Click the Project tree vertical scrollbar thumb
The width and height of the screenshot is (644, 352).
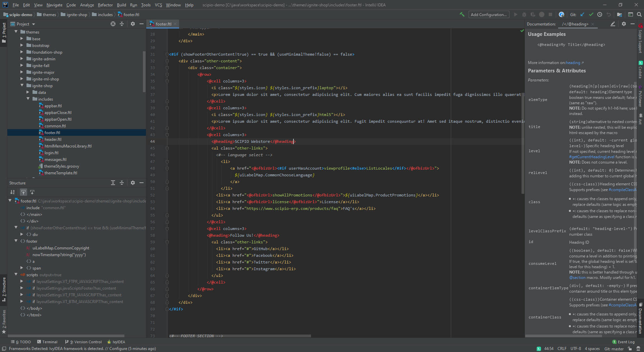[144, 71]
